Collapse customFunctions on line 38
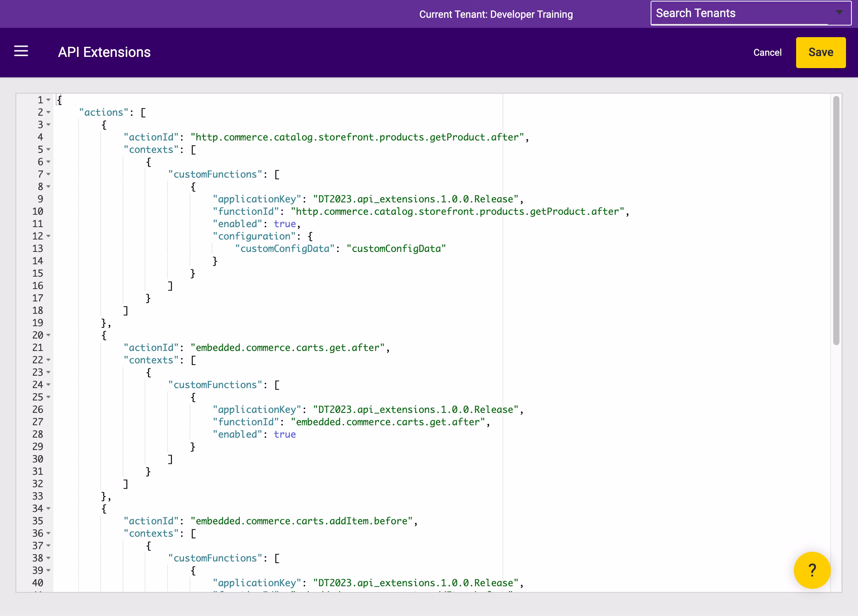 point(48,558)
